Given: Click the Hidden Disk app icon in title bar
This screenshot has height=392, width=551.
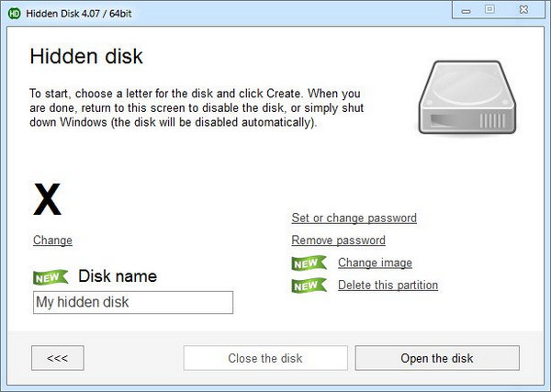Looking at the screenshot, I should pyautogui.click(x=14, y=11).
